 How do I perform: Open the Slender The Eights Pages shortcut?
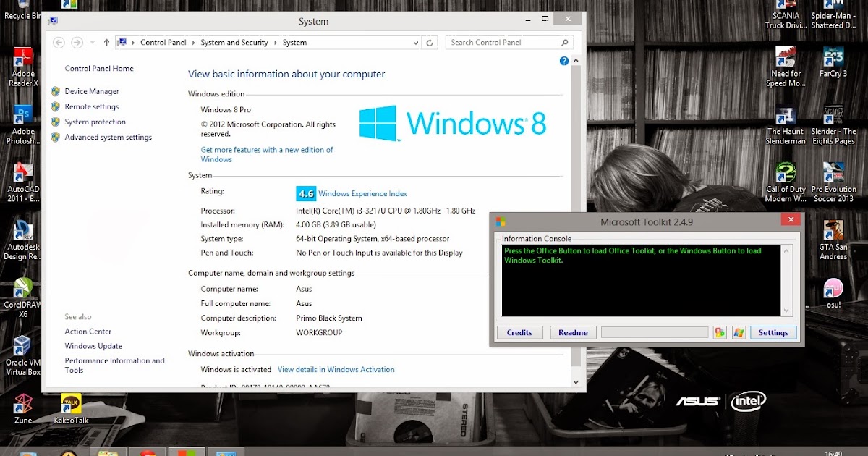click(x=833, y=124)
